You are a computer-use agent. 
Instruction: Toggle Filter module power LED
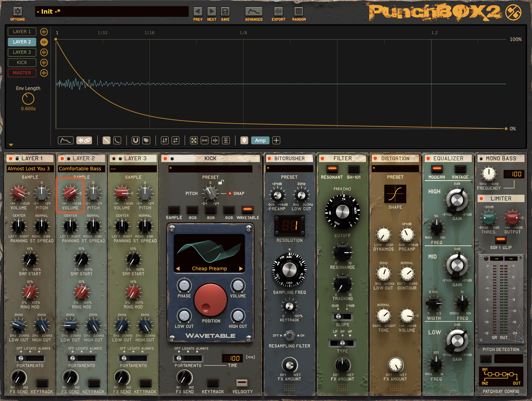tap(323, 159)
